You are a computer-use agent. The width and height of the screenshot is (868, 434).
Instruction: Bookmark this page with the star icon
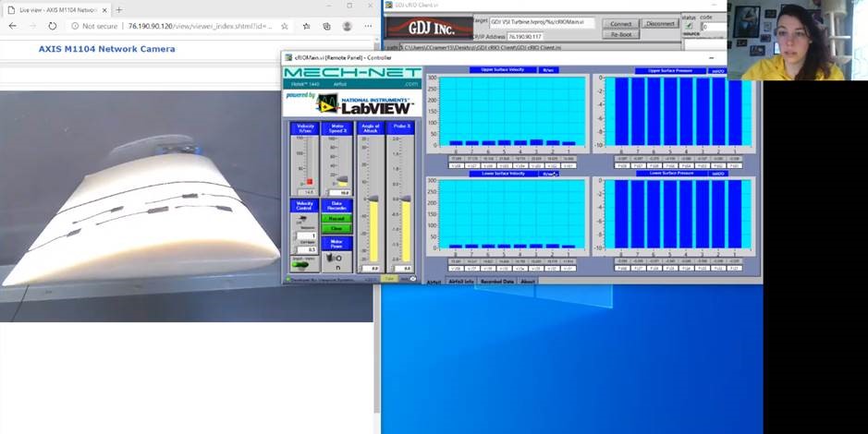tap(284, 27)
